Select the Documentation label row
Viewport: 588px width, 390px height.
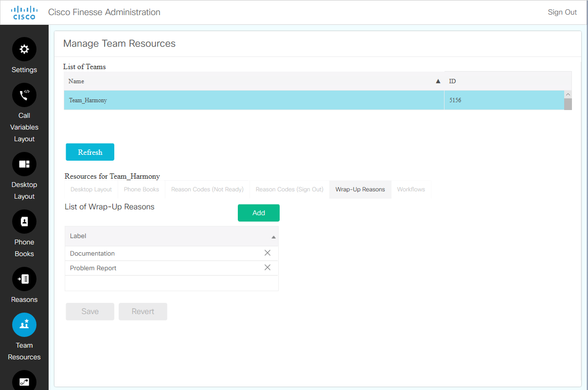click(x=172, y=253)
